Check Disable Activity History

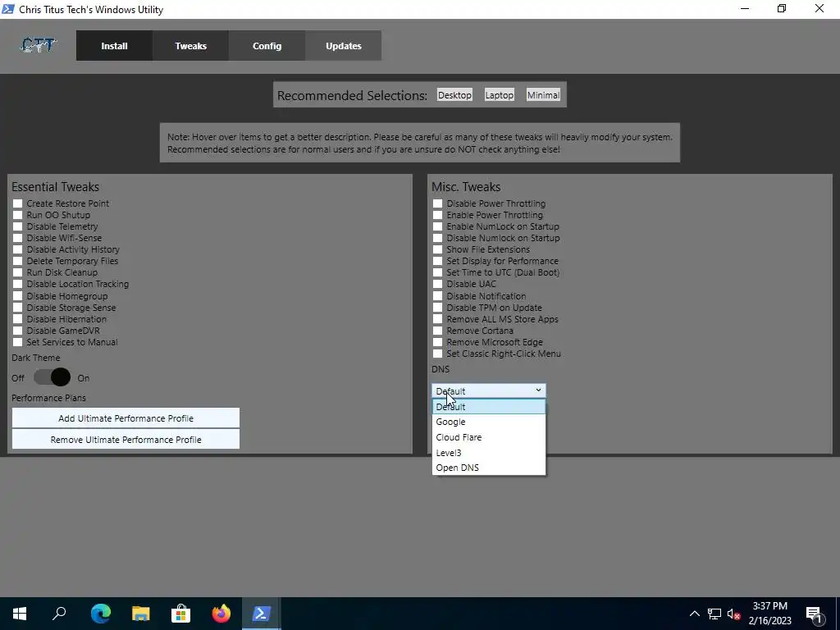18,249
